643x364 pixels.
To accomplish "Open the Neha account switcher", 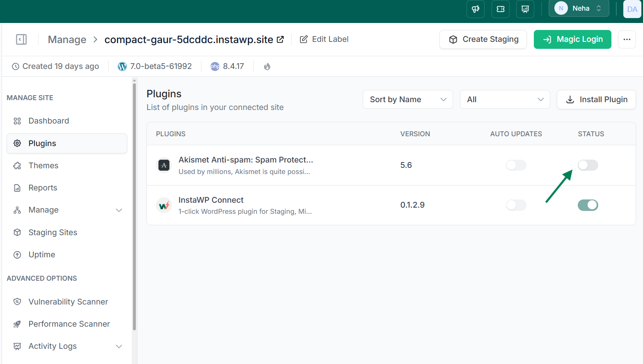I will click(579, 9).
